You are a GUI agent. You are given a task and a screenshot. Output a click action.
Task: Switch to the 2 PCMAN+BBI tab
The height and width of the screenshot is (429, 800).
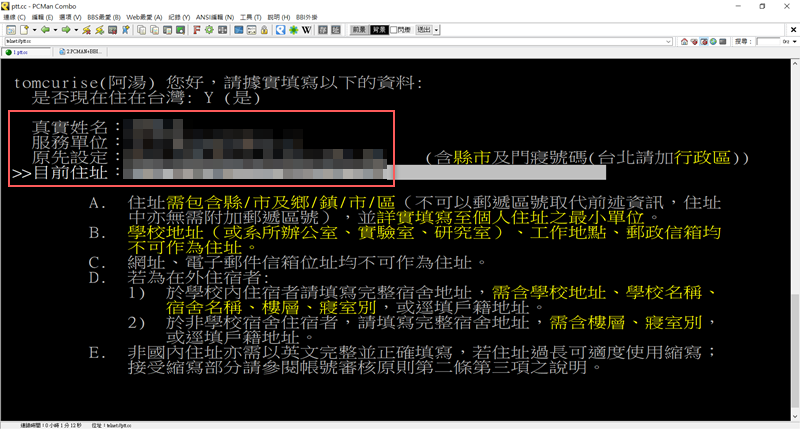pyautogui.click(x=81, y=52)
